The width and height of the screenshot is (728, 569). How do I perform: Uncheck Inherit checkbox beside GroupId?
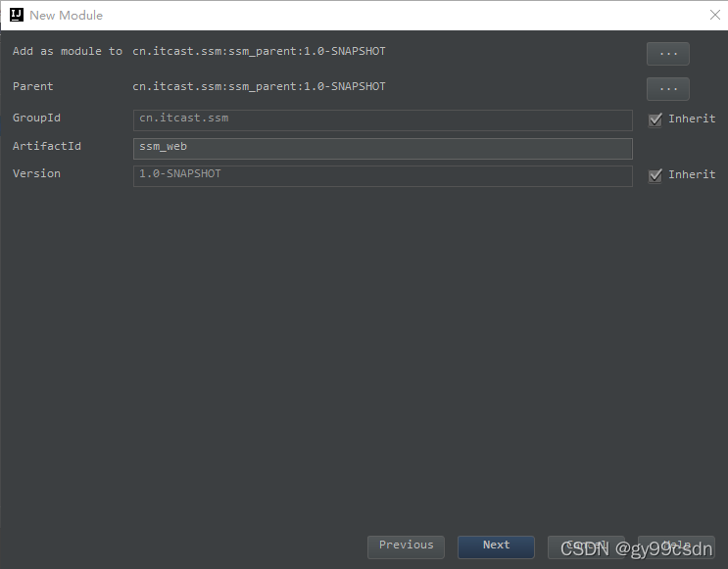point(655,119)
